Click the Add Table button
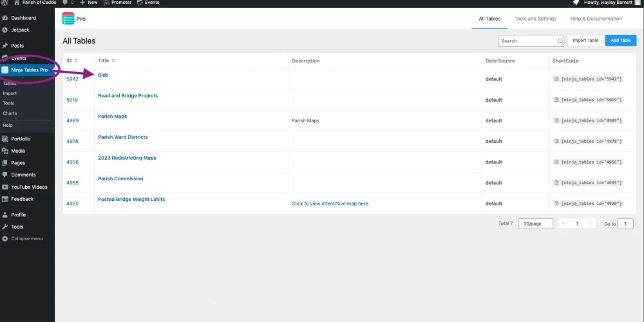The height and width of the screenshot is (322, 644). pyautogui.click(x=621, y=41)
